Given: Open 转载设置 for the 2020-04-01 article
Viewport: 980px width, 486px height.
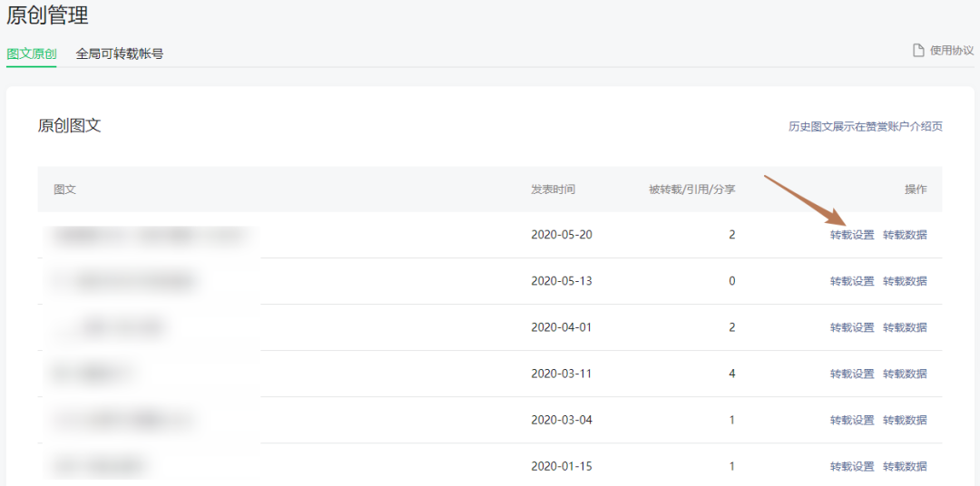Looking at the screenshot, I should (852, 327).
